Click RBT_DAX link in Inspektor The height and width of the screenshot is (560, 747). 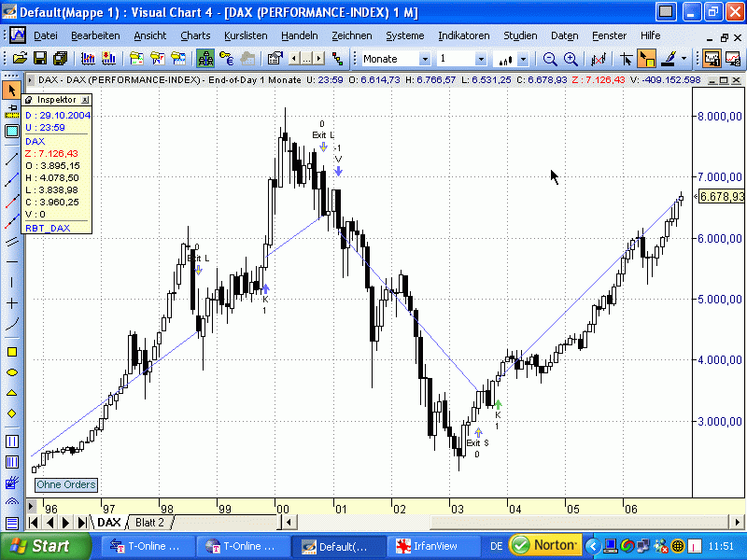point(48,228)
